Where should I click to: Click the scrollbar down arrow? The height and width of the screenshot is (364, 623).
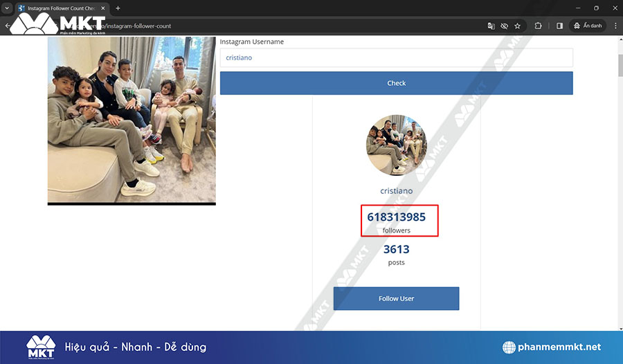coord(620,328)
